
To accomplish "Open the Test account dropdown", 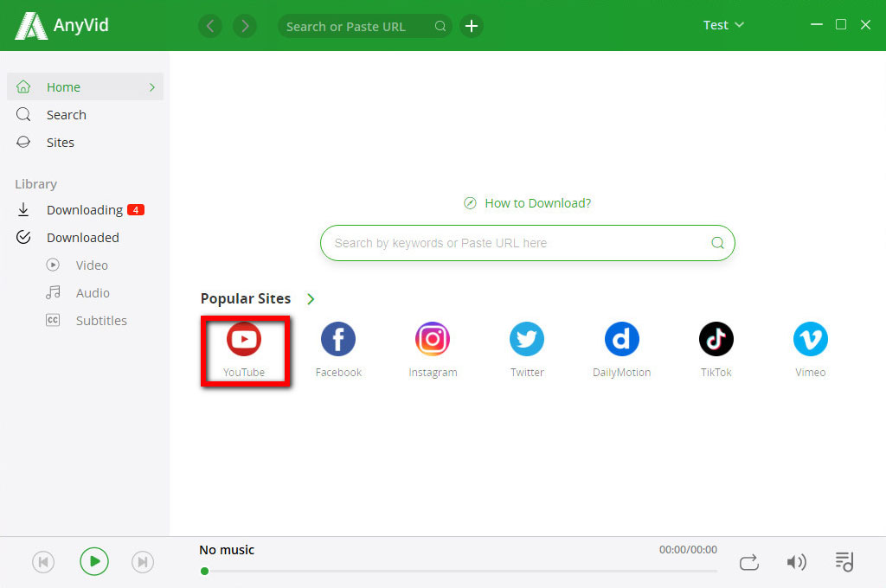I will [723, 25].
